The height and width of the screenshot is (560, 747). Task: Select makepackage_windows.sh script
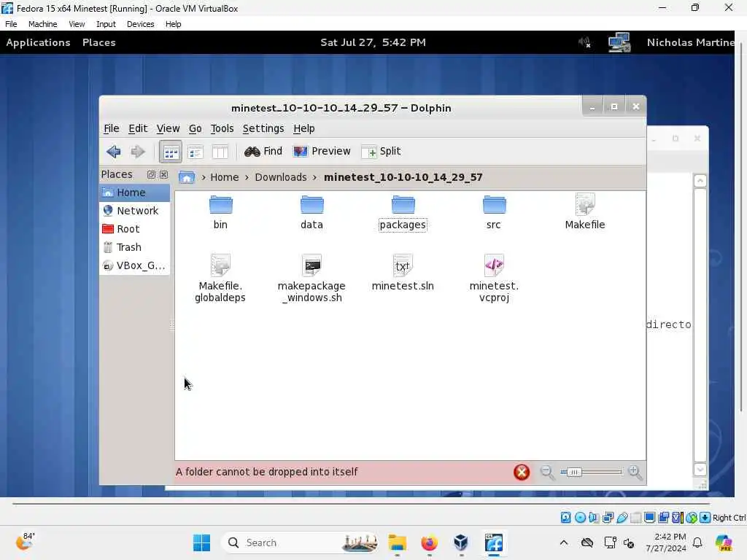click(312, 279)
